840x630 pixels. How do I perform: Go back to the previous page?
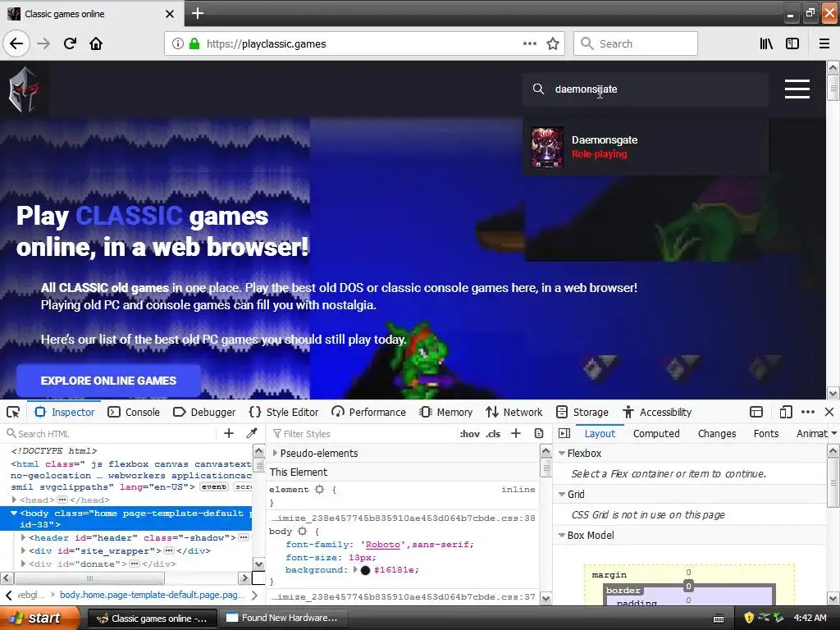coord(16,44)
